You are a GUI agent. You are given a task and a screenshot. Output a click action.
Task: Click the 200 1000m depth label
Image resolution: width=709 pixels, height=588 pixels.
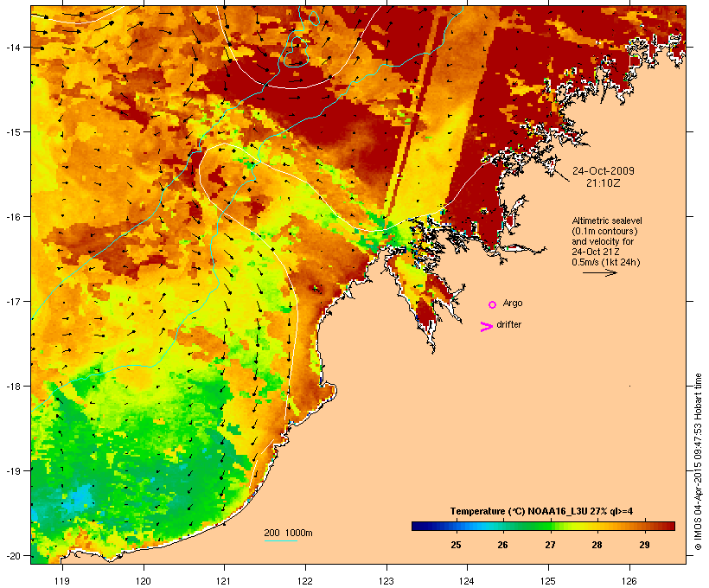click(x=288, y=533)
